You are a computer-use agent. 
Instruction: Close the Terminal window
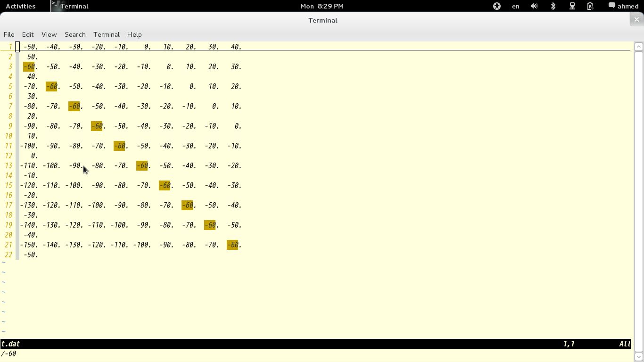[x=636, y=19]
